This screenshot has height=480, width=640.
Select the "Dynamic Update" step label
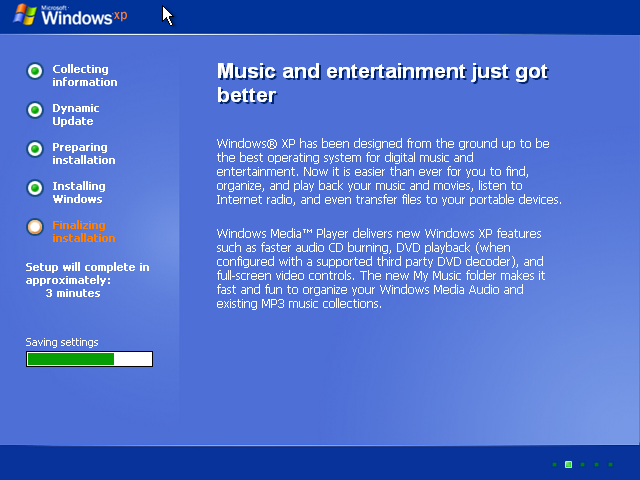76,114
